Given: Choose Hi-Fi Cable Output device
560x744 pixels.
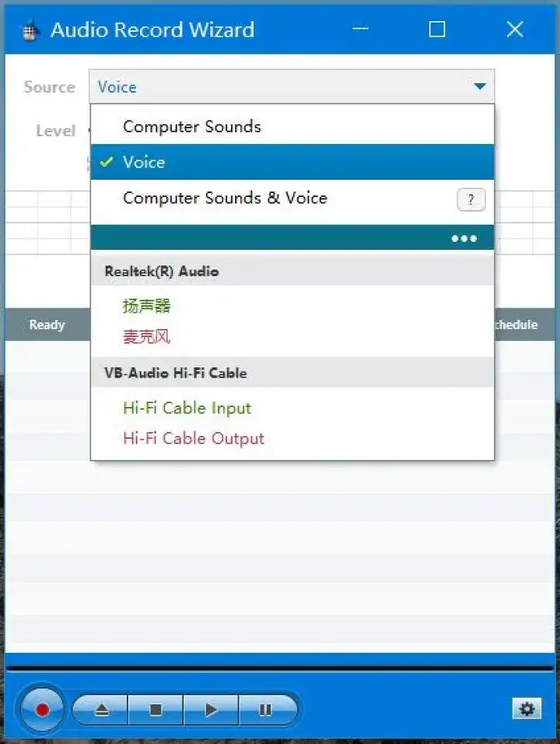Looking at the screenshot, I should 193,438.
